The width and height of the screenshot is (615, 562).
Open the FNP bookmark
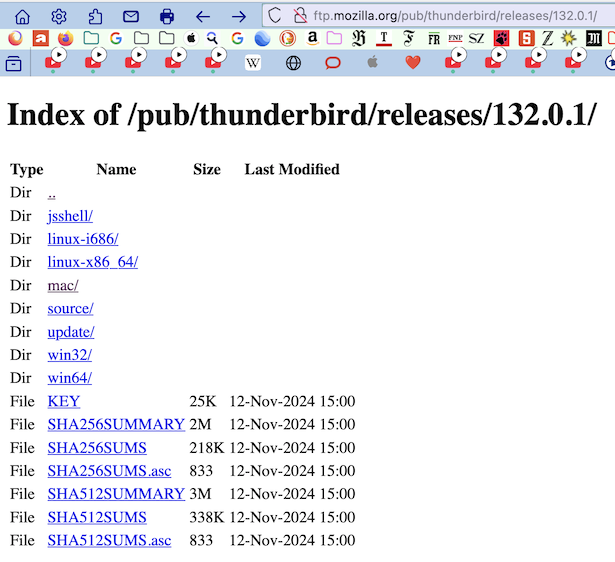pyautogui.click(x=455, y=38)
